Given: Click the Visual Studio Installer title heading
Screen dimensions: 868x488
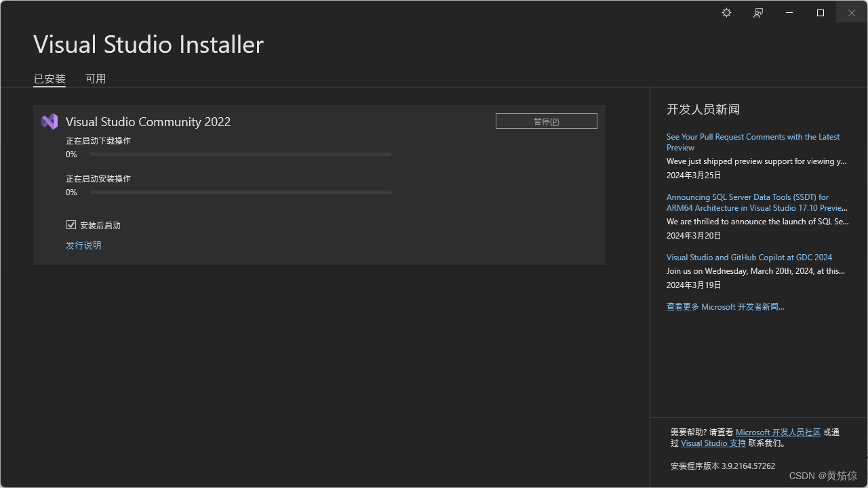Looking at the screenshot, I should click(149, 44).
